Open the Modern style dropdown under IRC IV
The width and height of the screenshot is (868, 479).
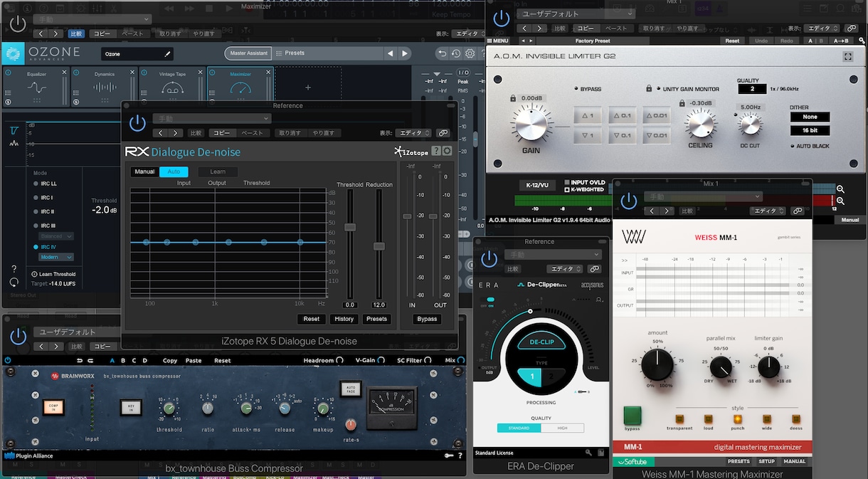pyautogui.click(x=57, y=257)
